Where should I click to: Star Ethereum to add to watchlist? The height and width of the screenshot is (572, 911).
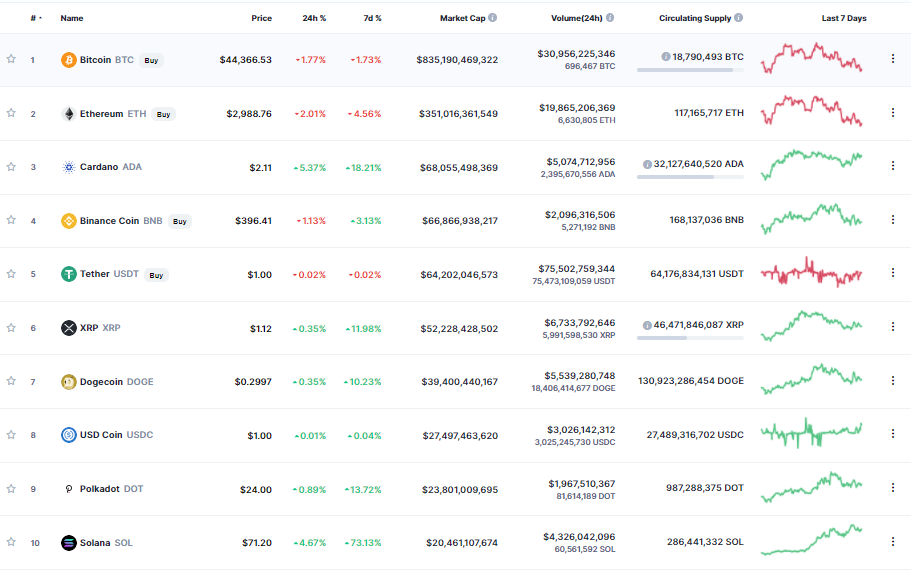coord(11,113)
